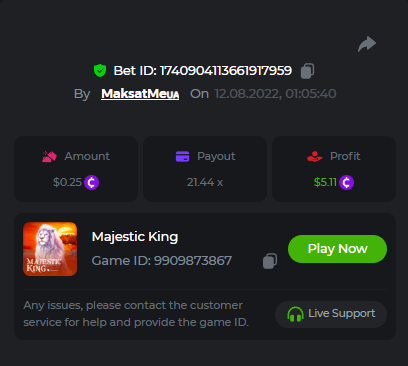Screen dimensions: 408x366
Task: Click the 21.44 x payout value
Action: pyautogui.click(x=205, y=182)
